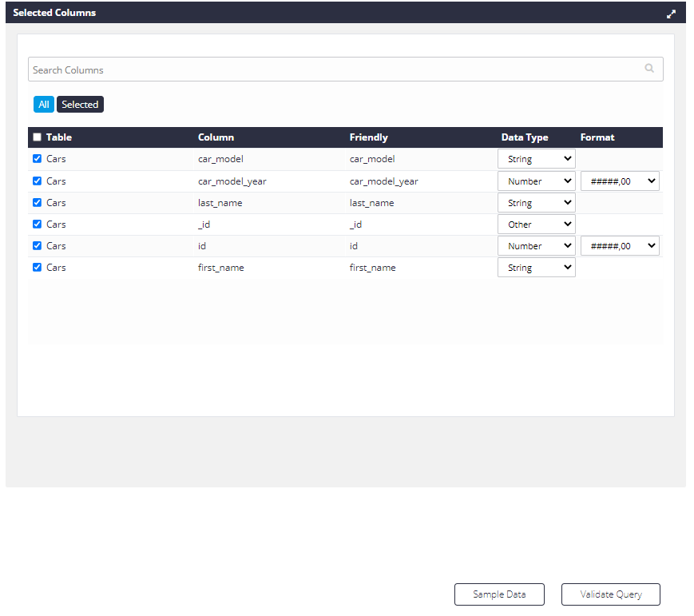Image resolution: width=694 pixels, height=616 pixels.
Task: Show All columns filter
Action: pyautogui.click(x=44, y=105)
